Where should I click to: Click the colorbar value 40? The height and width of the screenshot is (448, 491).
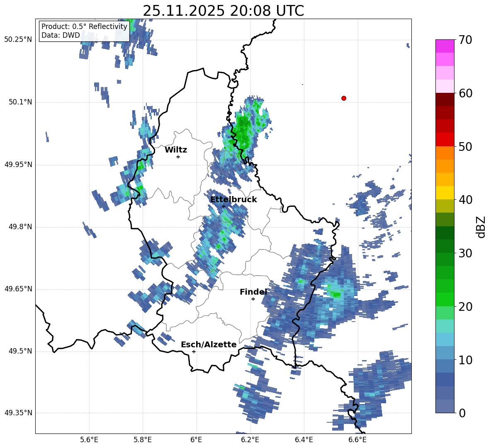pos(466,200)
